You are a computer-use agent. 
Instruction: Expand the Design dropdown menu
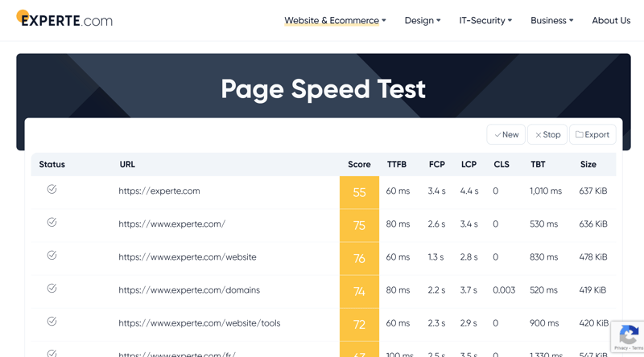(423, 21)
